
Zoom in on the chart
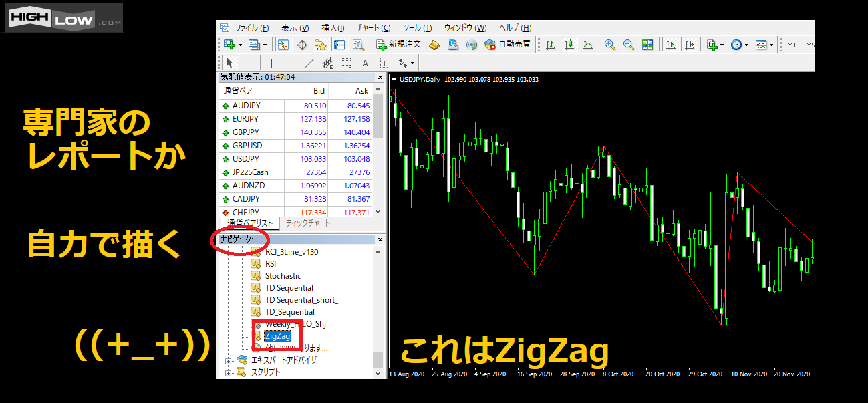click(x=609, y=45)
